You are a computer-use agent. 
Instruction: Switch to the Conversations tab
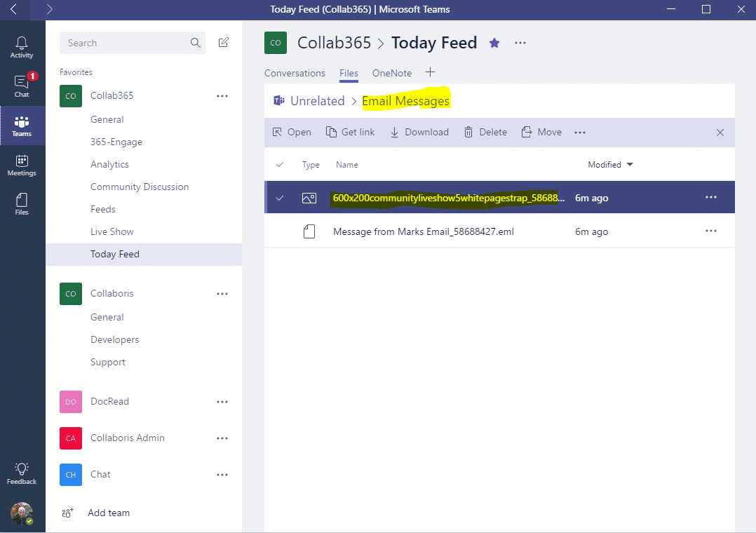[x=295, y=73]
